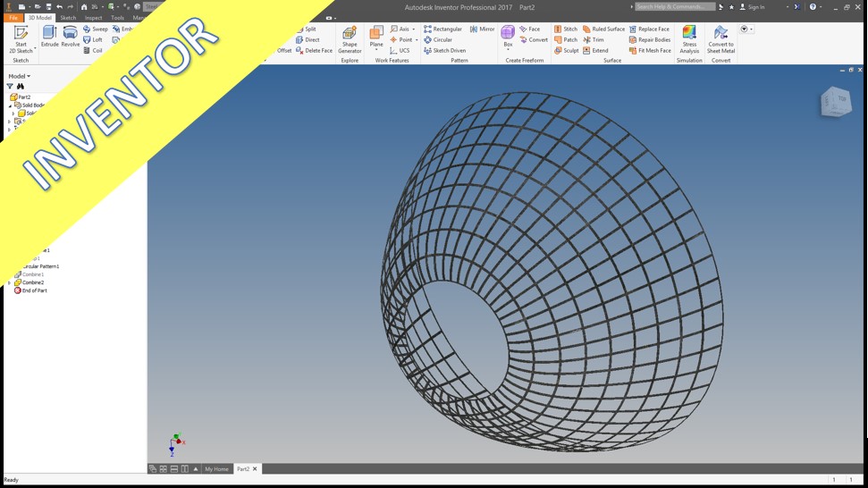Click Fit Mesh Face tool
The height and width of the screenshot is (488, 868).
[x=650, y=50]
